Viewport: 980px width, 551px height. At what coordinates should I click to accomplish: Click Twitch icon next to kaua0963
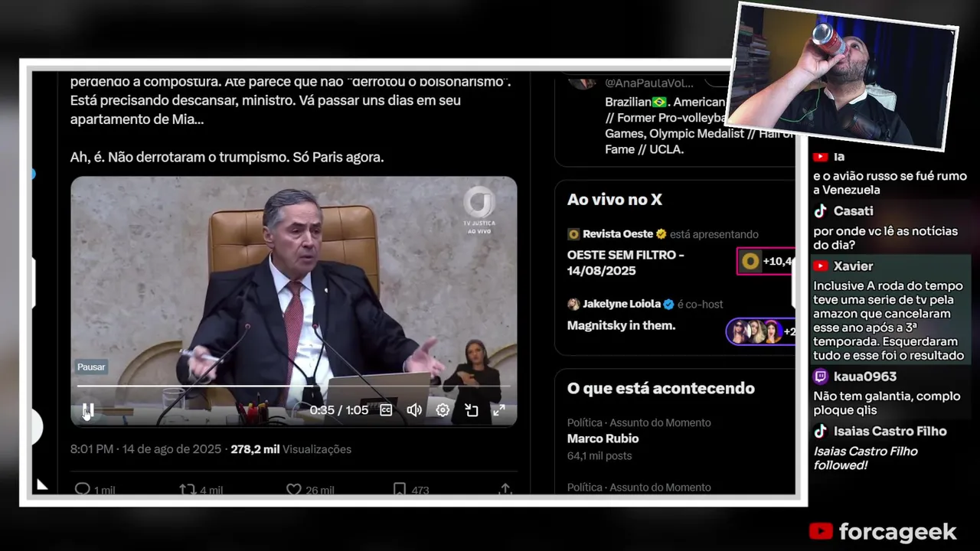point(821,377)
